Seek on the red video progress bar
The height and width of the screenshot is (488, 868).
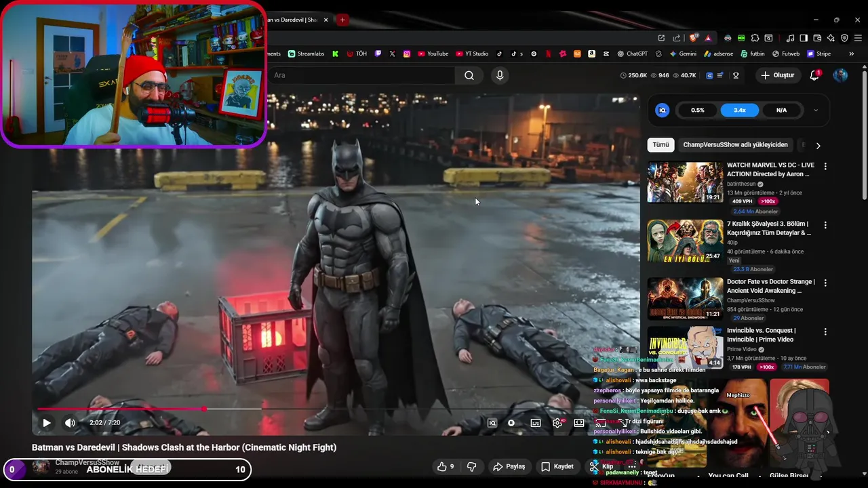pos(121,409)
